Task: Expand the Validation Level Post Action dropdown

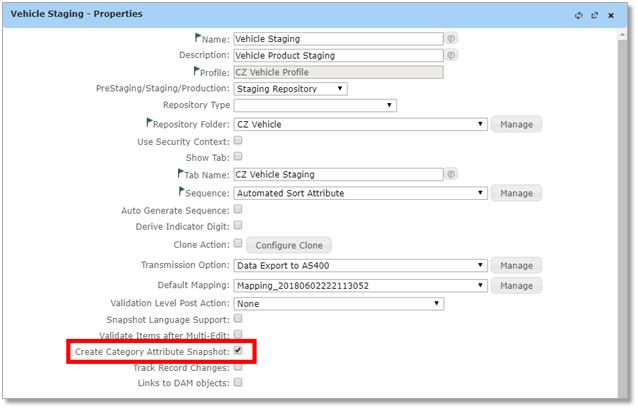Action: [x=339, y=303]
